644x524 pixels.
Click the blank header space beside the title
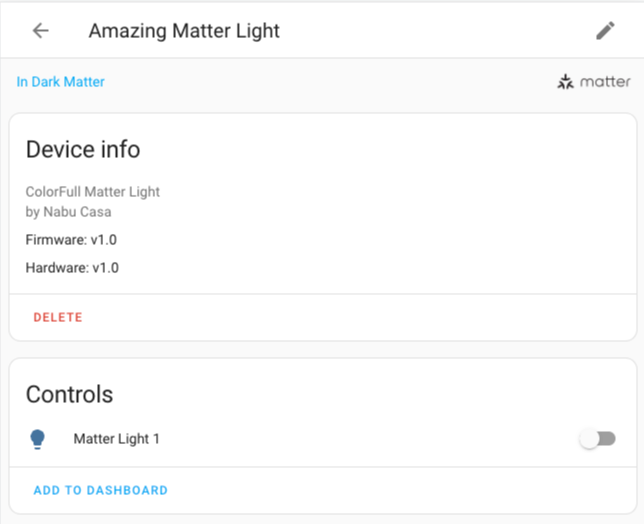pyautogui.click(x=430, y=31)
